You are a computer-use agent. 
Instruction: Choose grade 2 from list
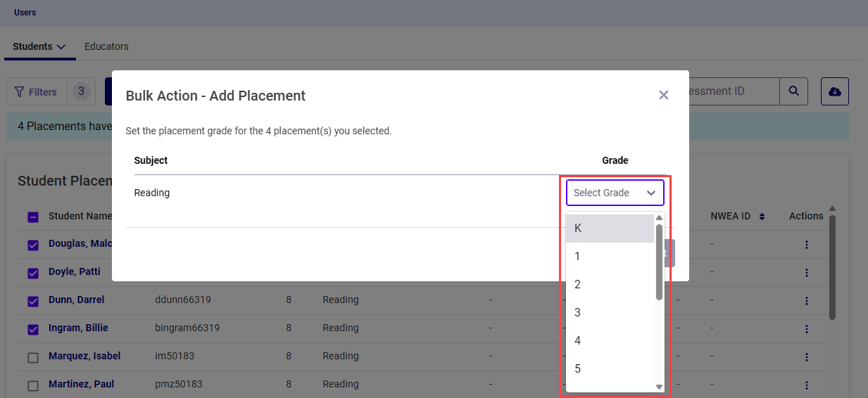coord(610,284)
